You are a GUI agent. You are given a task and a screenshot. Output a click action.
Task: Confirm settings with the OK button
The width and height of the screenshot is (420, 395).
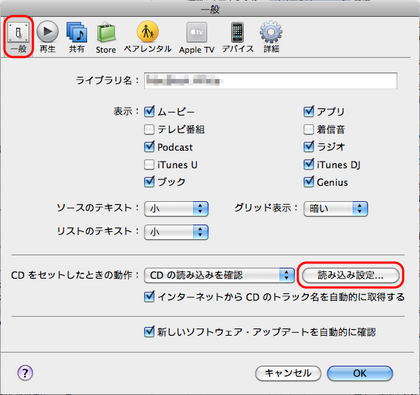tap(360, 373)
